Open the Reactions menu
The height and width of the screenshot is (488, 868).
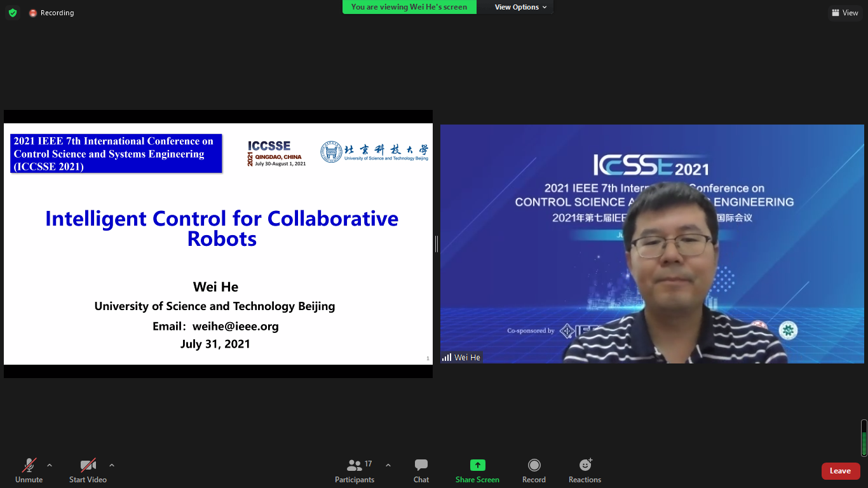[585, 471]
